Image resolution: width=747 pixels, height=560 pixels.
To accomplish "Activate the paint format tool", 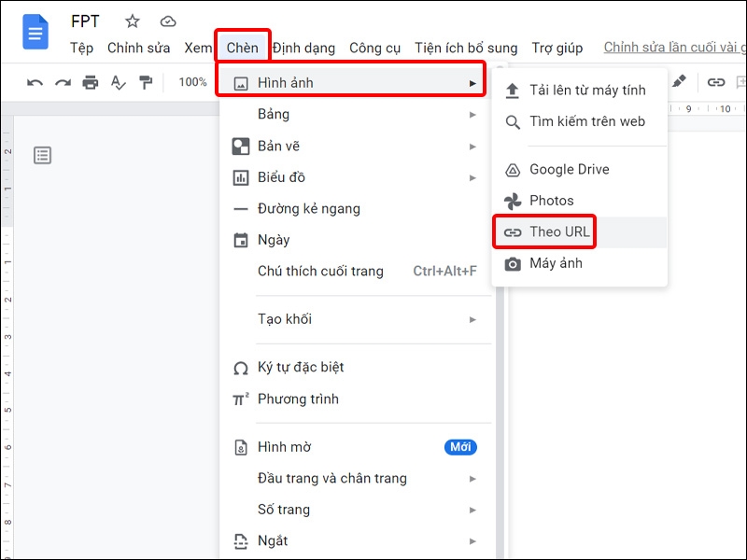I will click(146, 82).
